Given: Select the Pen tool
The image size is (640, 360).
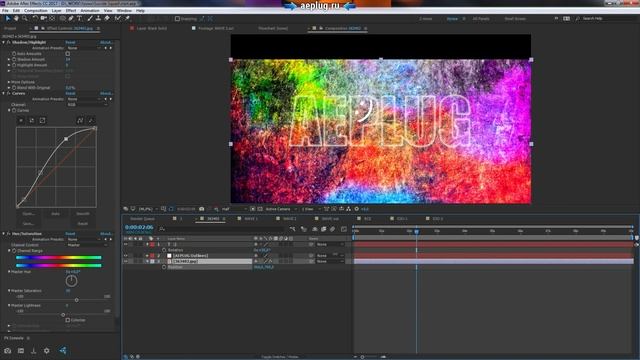Looking at the screenshot, I should tap(71, 18).
